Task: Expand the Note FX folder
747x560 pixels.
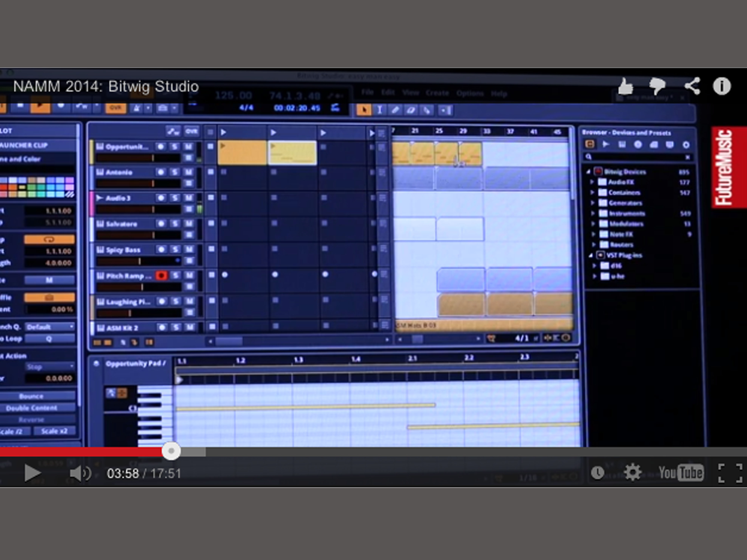Action: [594, 234]
